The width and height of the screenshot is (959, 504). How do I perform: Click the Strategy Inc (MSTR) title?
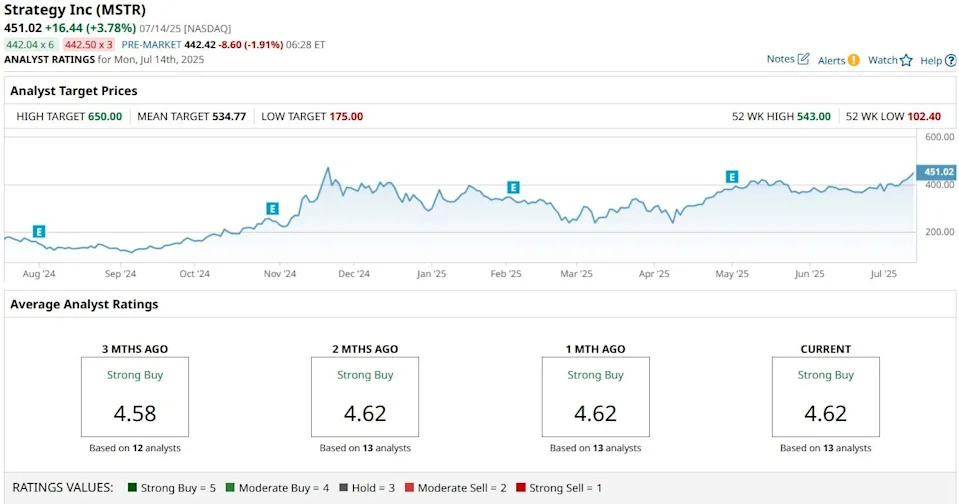(x=75, y=10)
